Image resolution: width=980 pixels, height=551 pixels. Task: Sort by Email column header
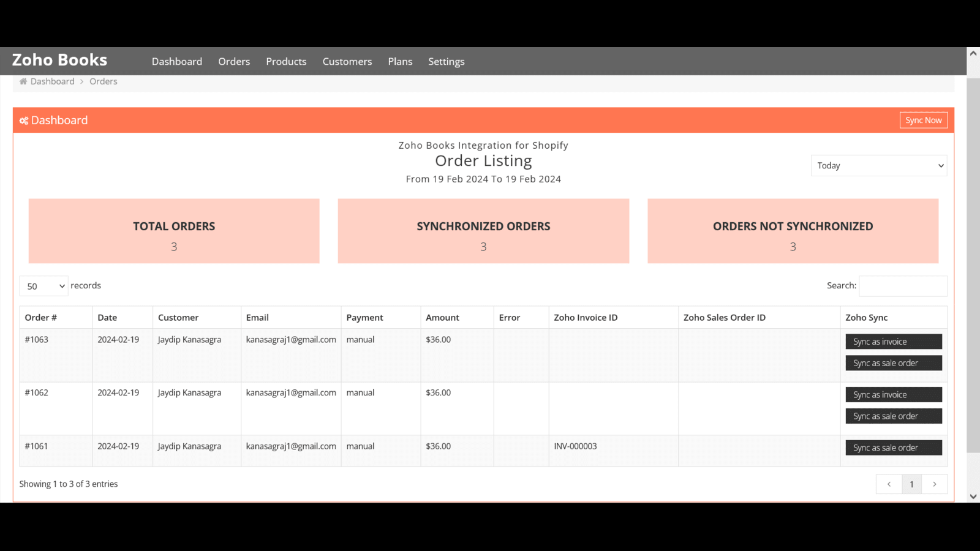tap(291, 318)
